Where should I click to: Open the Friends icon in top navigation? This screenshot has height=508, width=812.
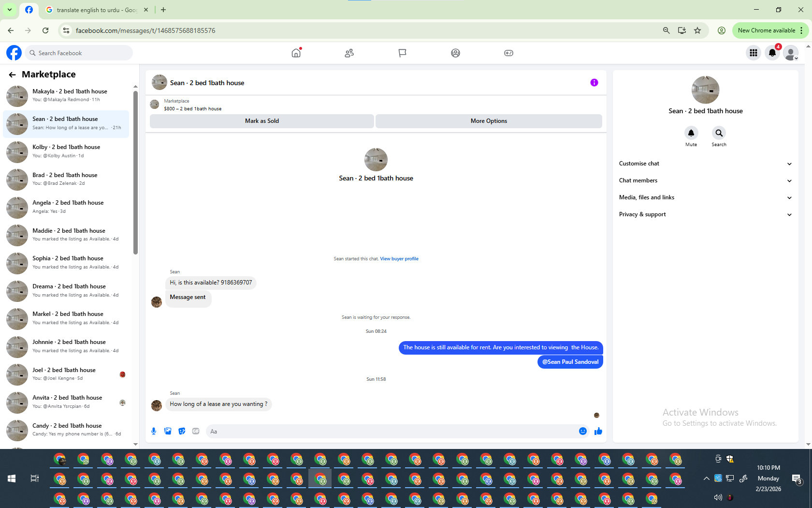(x=349, y=53)
